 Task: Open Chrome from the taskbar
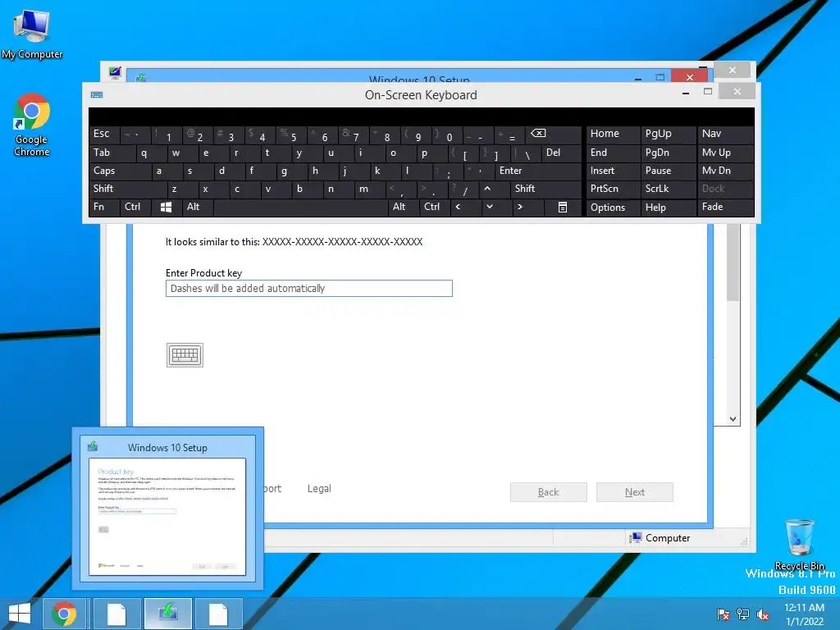click(64, 614)
